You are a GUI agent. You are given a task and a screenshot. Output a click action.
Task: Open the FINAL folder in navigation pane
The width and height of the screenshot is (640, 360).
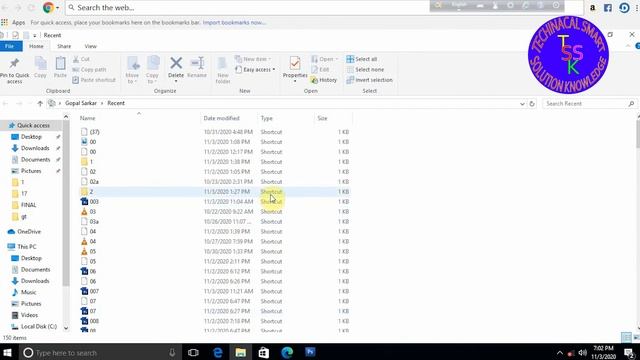(28, 205)
